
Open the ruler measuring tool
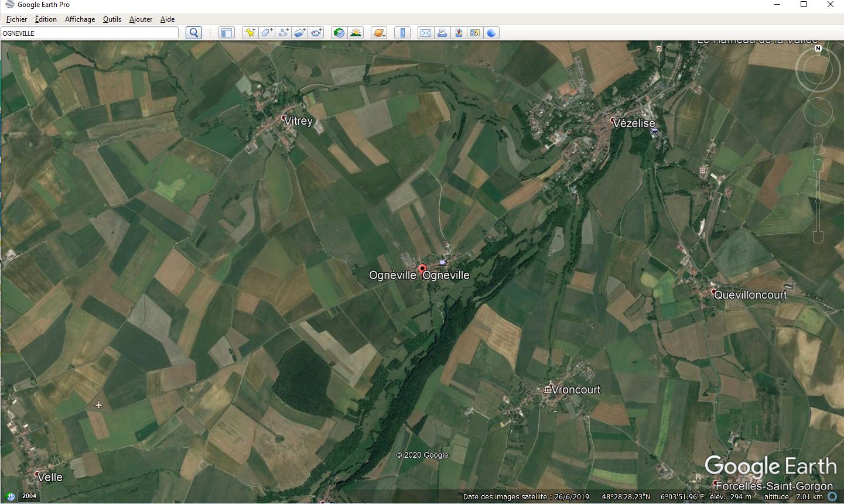pyautogui.click(x=402, y=33)
